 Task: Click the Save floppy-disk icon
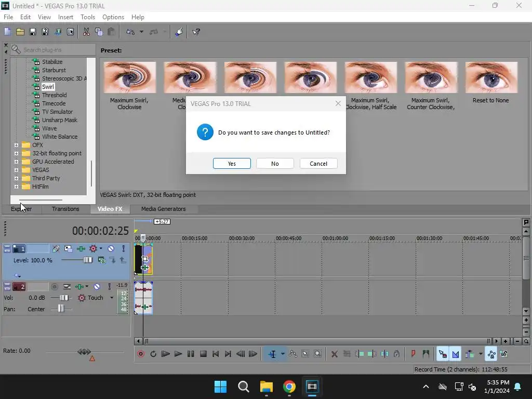point(33,32)
